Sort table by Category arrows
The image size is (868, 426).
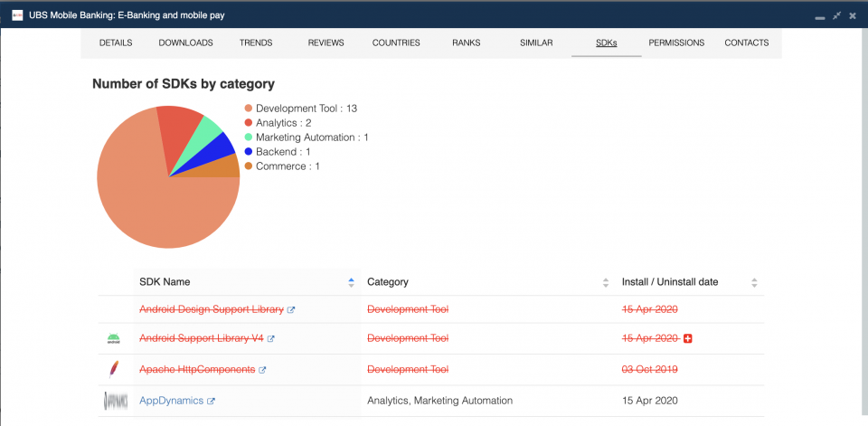pos(606,282)
